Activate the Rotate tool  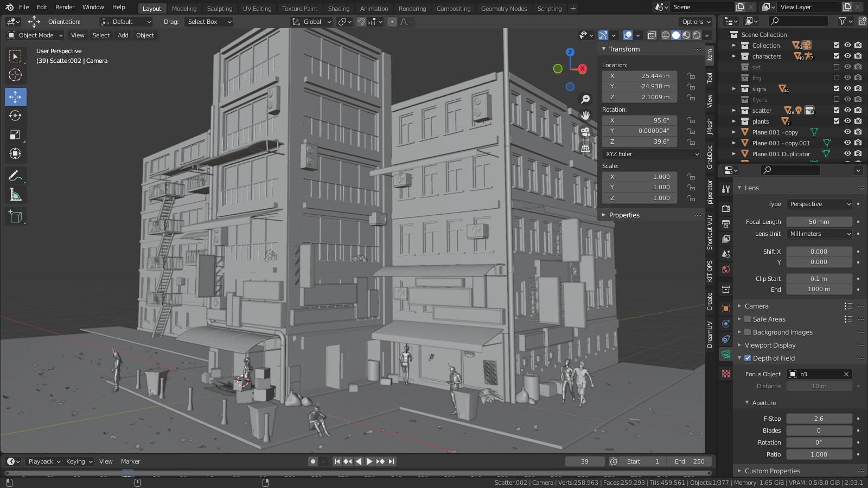pos(15,116)
